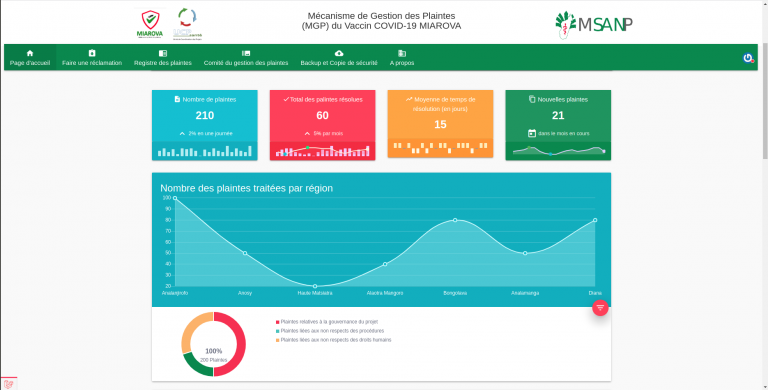Click the home icon above Page d'accueil
The width and height of the screenshot is (768, 390).
(x=30, y=53)
